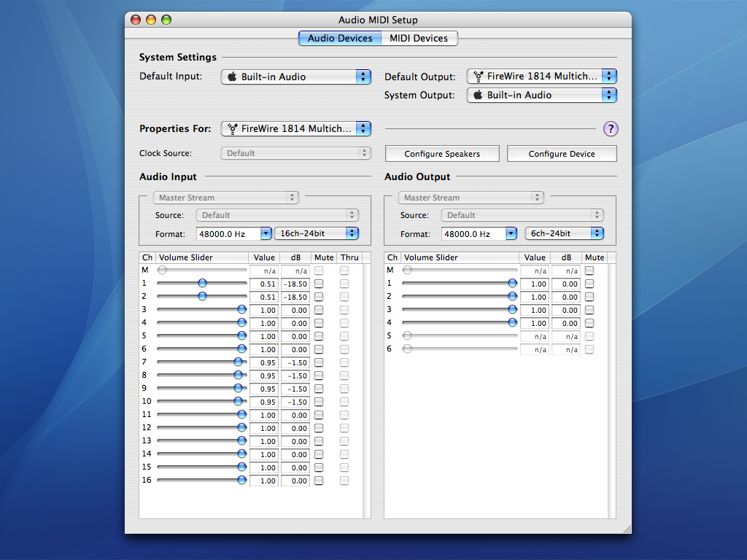Open the Audio Input Source dropdown
This screenshot has height=560, width=747.
coord(277,215)
